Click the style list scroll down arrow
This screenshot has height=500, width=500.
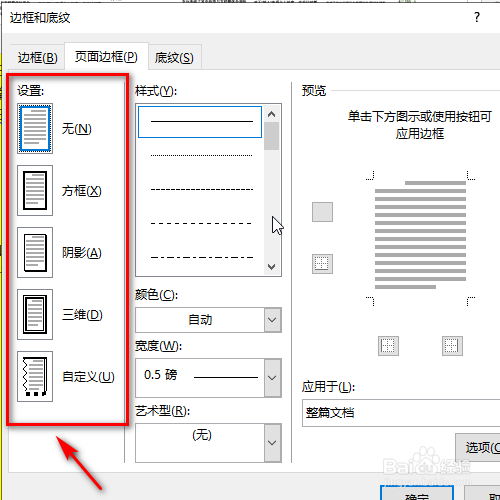[272, 267]
